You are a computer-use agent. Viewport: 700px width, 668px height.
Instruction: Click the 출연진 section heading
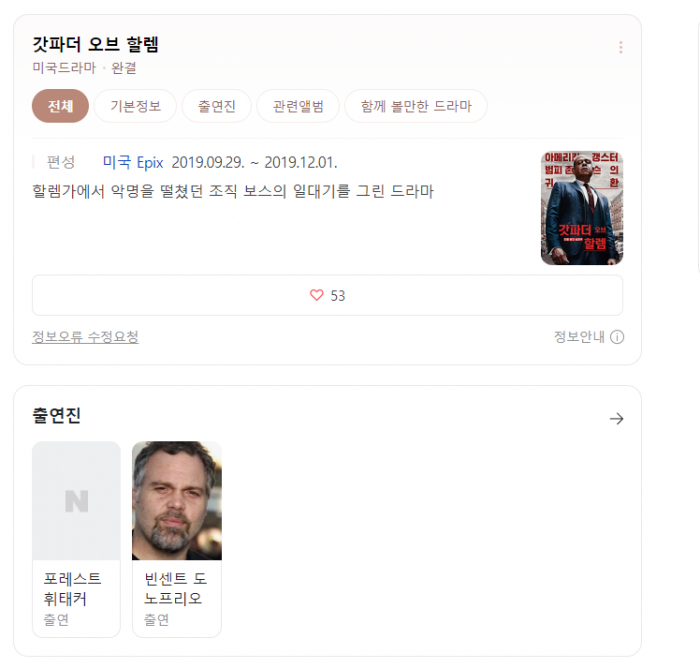point(57,417)
